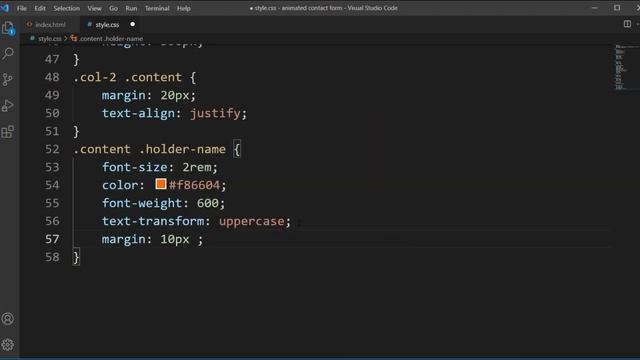The height and width of the screenshot is (360, 640).
Task: Minimize the Visual Studio Code window
Action: coord(595,8)
